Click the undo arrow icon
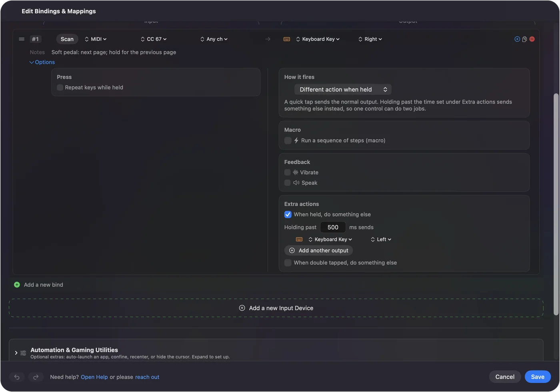This screenshot has width=560, height=392. click(17, 377)
